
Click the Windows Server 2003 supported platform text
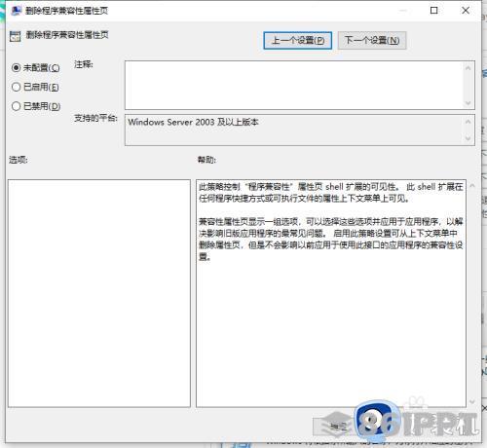[x=193, y=122]
